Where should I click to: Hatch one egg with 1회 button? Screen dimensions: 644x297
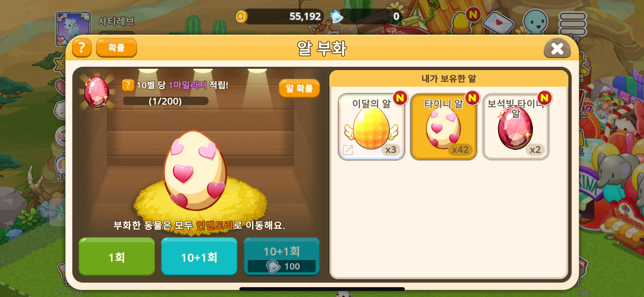117,256
